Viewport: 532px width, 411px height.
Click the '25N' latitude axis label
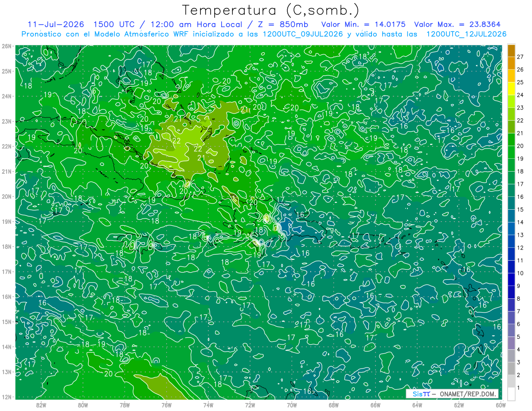click(x=6, y=71)
